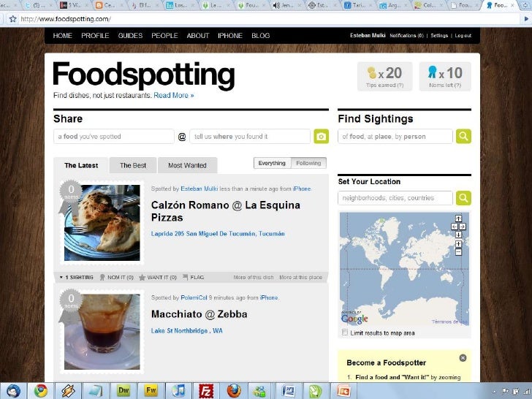Image resolution: width=532 pixels, height=399 pixels.
Task: Expand the 1 Sighting disclosure triangle
Action: point(61,278)
